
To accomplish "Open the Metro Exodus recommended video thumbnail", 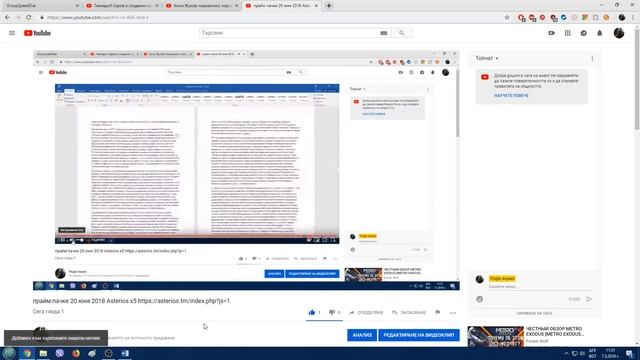I will [496, 337].
